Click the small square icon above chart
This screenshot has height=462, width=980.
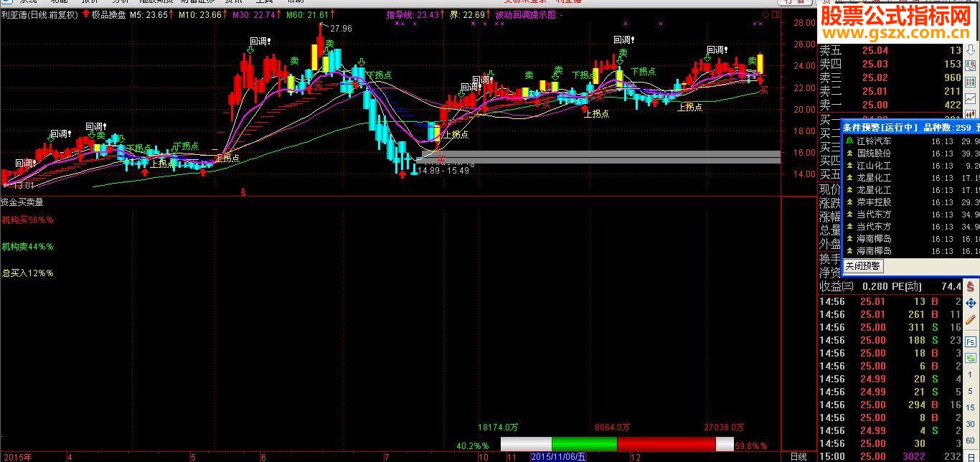774,14
